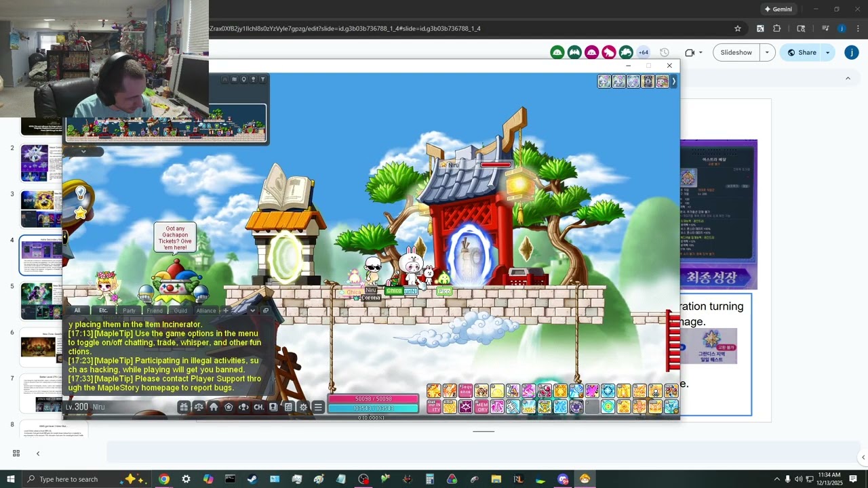Open the Windows notification center icon

(853, 479)
